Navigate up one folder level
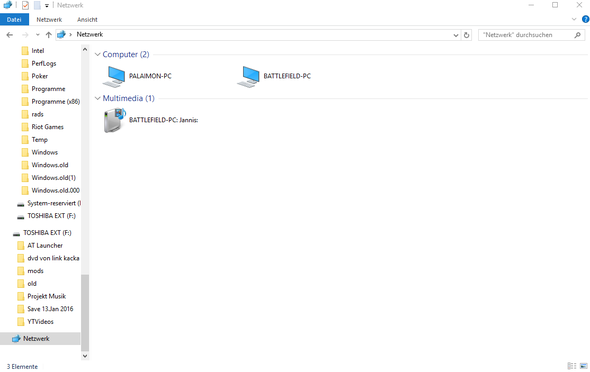 click(x=49, y=35)
